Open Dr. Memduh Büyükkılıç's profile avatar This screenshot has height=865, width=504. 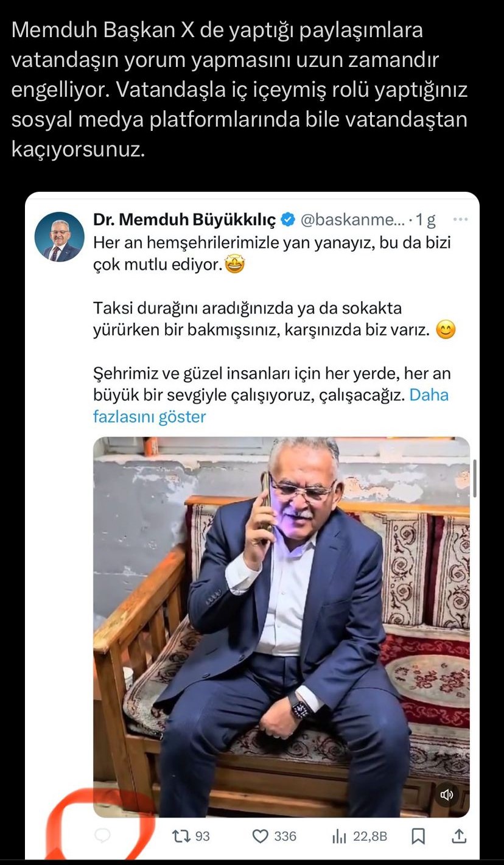point(59,237)
